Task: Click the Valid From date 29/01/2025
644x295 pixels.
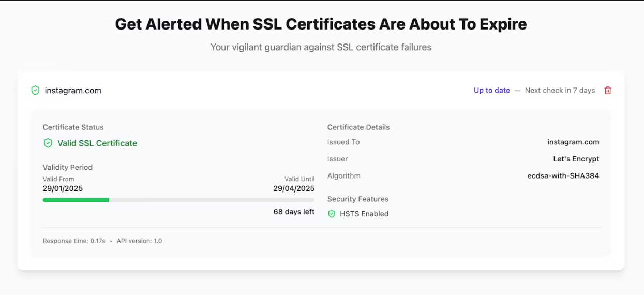Action: click(63, 188)
